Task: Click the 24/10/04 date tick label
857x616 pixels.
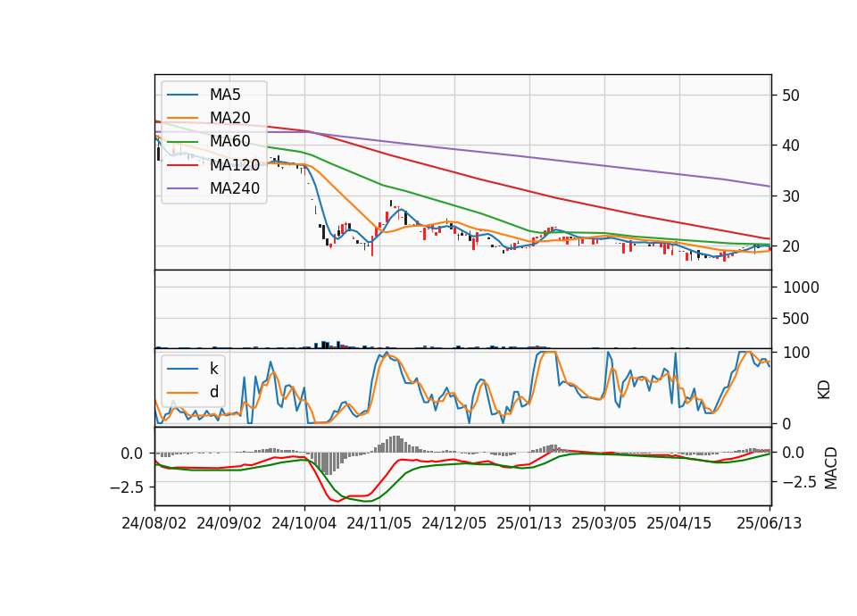Action: pyautogui.click(x=304, y=523)
